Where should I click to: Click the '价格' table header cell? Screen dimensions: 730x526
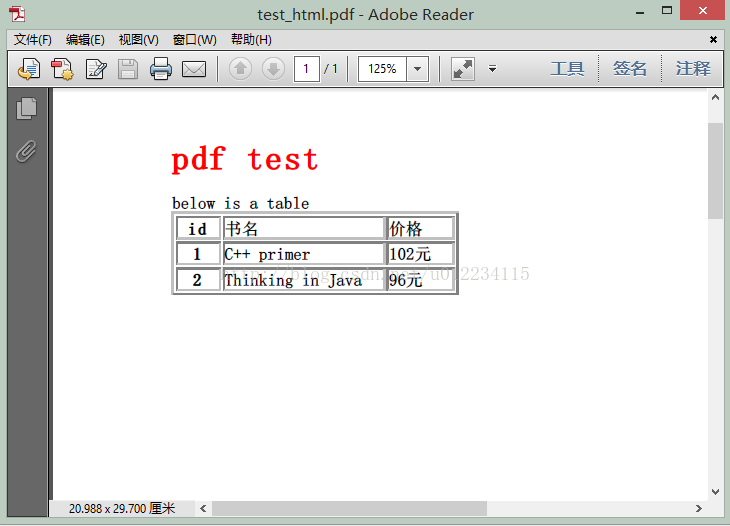pyautogui.click(x=420, y=229)
